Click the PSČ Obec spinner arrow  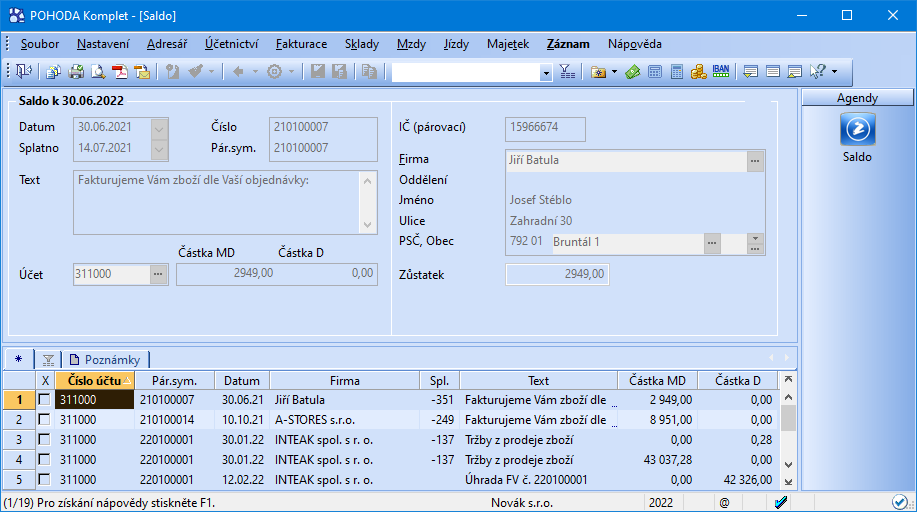click(x=755, y=239)
